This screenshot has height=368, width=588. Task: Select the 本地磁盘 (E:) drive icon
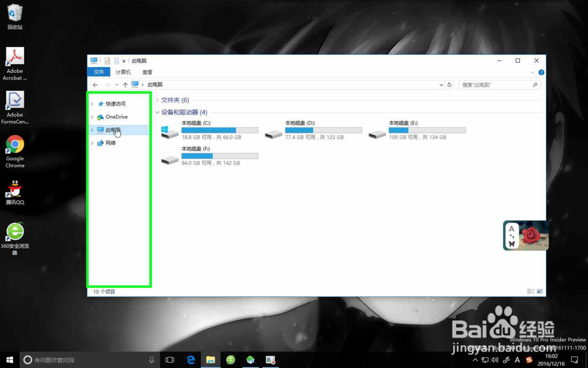click(377, 133)
